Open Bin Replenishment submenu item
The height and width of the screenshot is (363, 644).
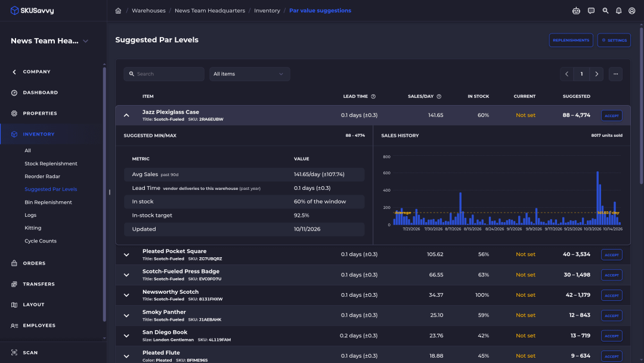48,202
